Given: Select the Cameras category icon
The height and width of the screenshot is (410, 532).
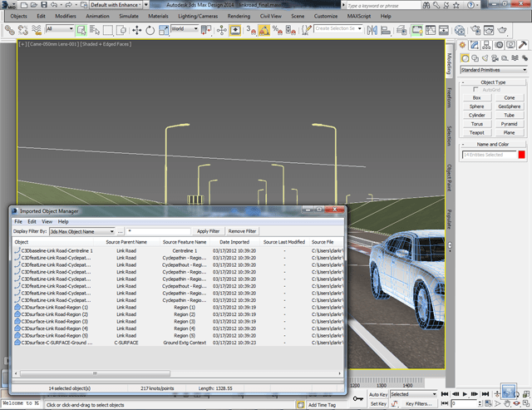Looking at the screenshot, I should click(x=495, y=58).
